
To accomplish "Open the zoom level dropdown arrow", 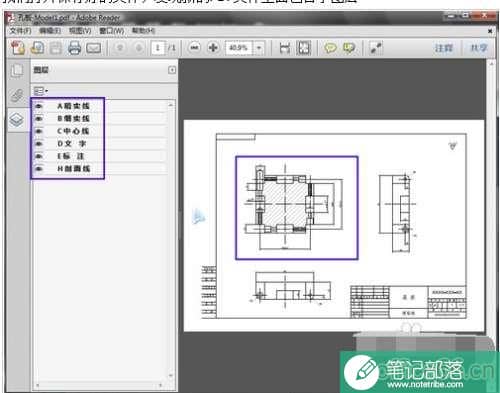I will 259,48.
